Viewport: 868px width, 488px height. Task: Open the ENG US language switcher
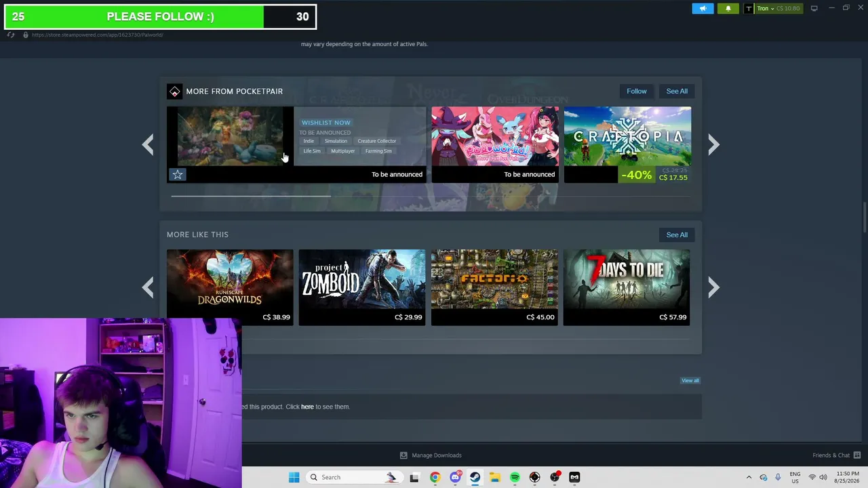[795, 477]
